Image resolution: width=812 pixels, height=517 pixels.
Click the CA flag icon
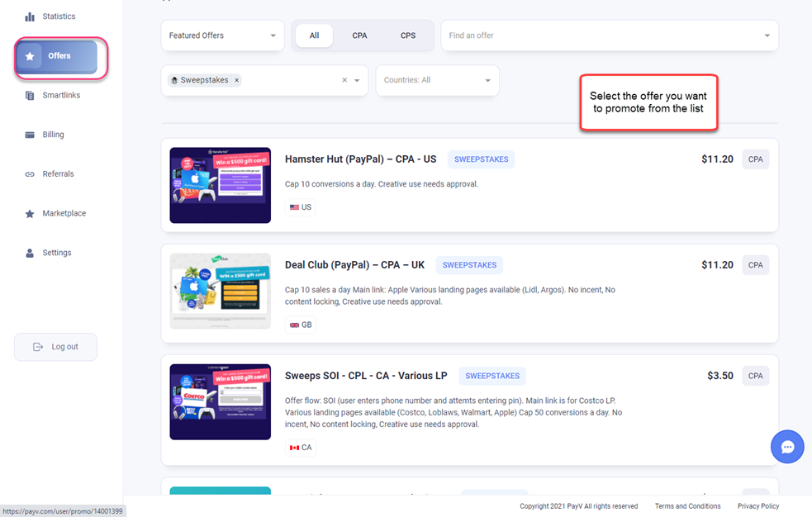294,448
